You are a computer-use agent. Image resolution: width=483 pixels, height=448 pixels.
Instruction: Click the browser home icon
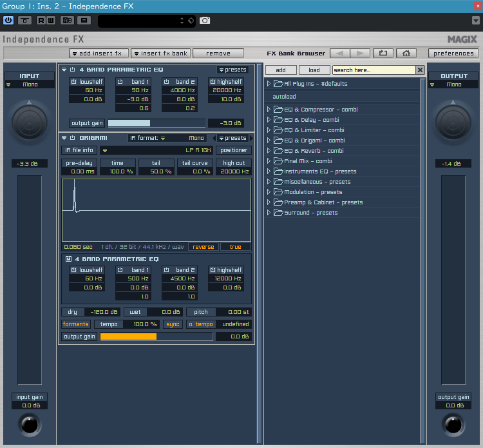406,54
